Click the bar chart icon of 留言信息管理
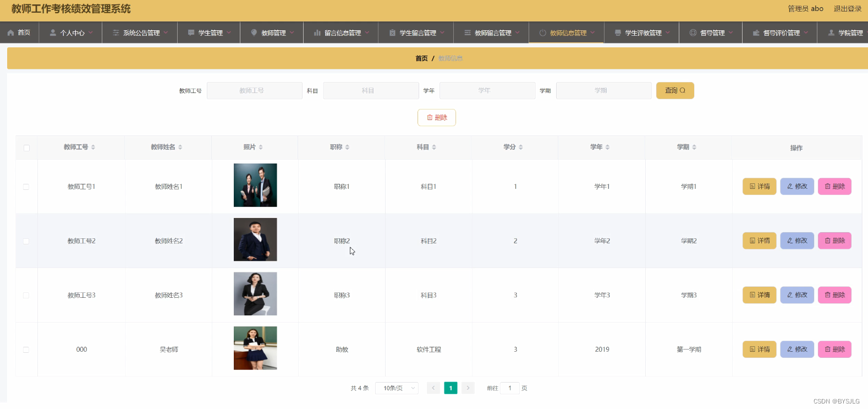Viewport: 868px width, 409px height. point(317,33)
